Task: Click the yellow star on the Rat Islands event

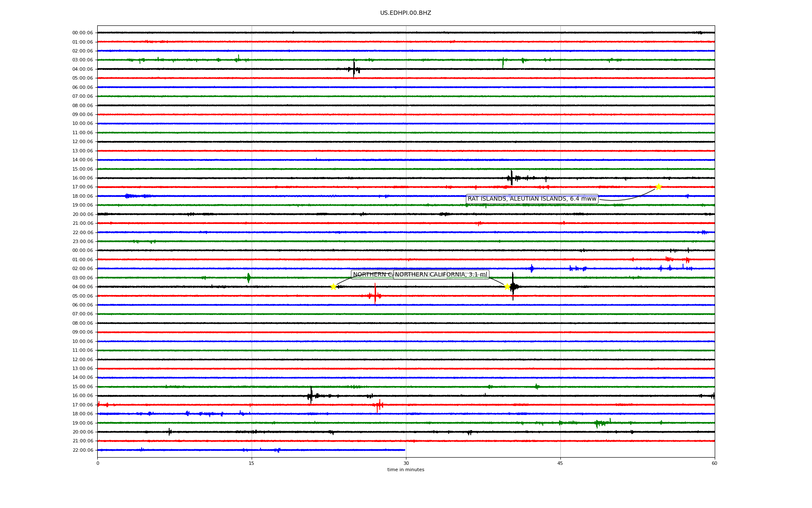Action: click(658, 187)
